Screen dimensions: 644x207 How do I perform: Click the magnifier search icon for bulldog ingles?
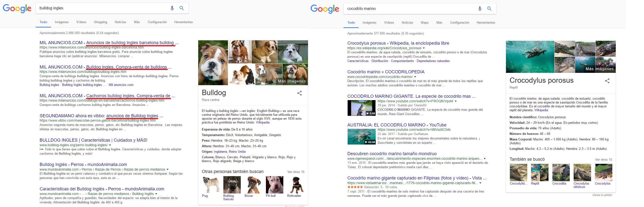pos(182,8)
